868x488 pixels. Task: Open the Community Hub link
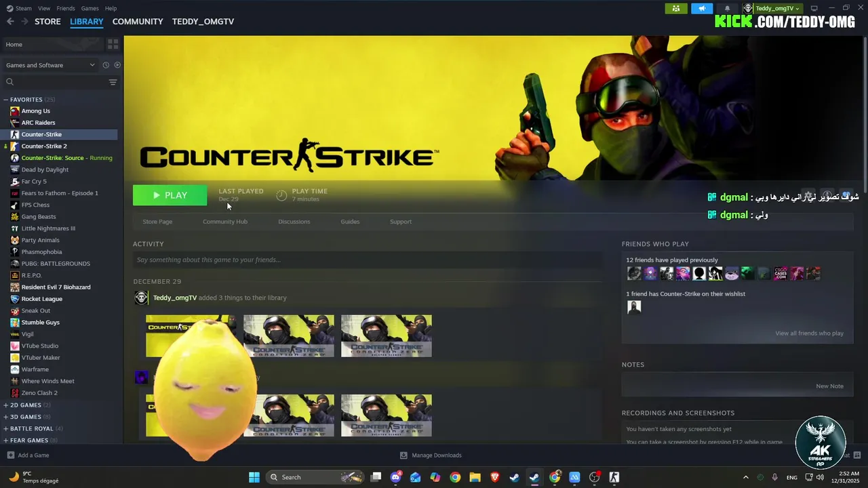click(225, 222)
